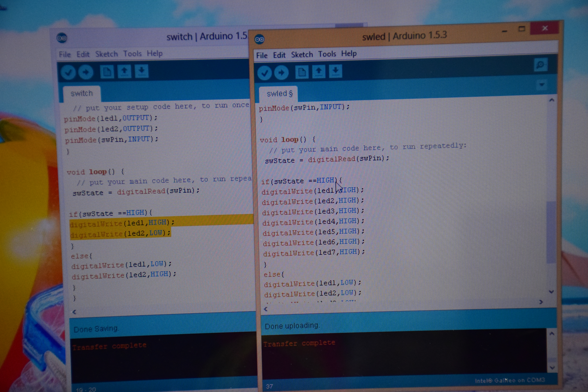This screenshot has height=392, width=588.
Task: Click Upload arrow button in swled window
Action: coord(281,73)
